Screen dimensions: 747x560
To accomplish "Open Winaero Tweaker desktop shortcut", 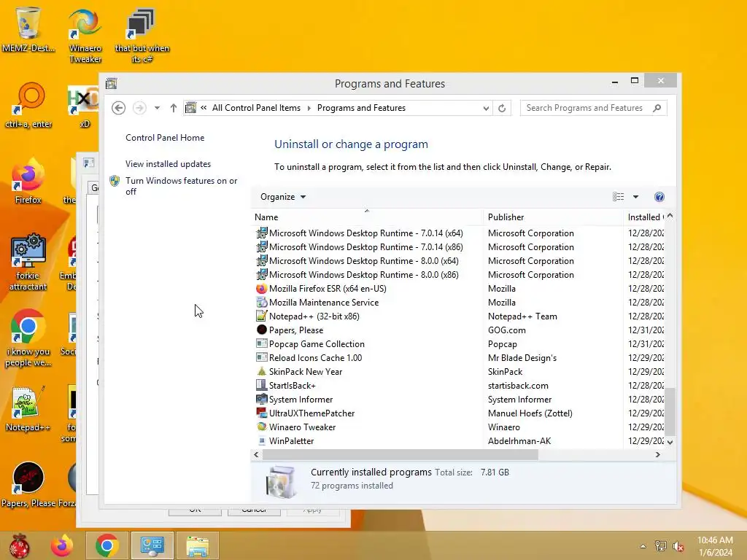I will 85,36.
